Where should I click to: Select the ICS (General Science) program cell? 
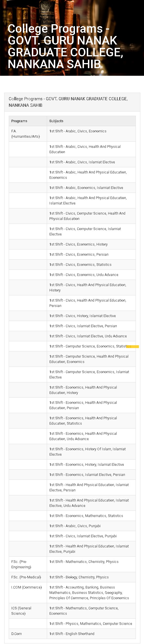(x=28, y=611)
